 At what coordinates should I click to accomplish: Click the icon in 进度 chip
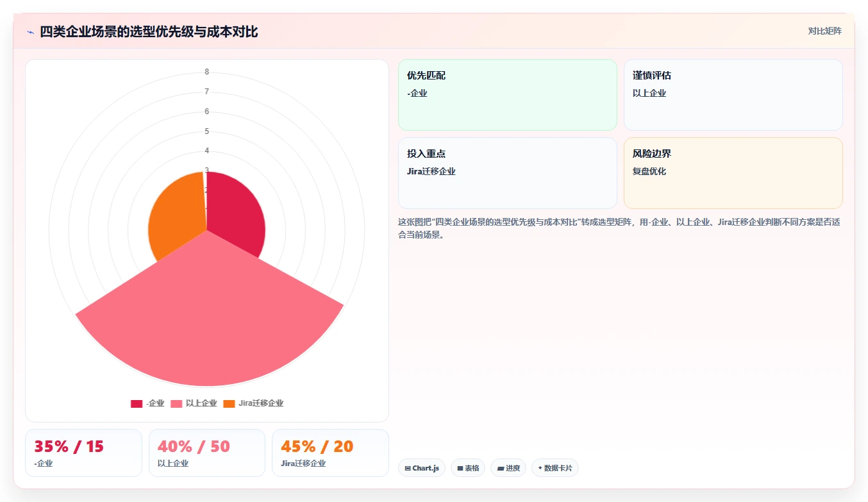click(501, 469)
